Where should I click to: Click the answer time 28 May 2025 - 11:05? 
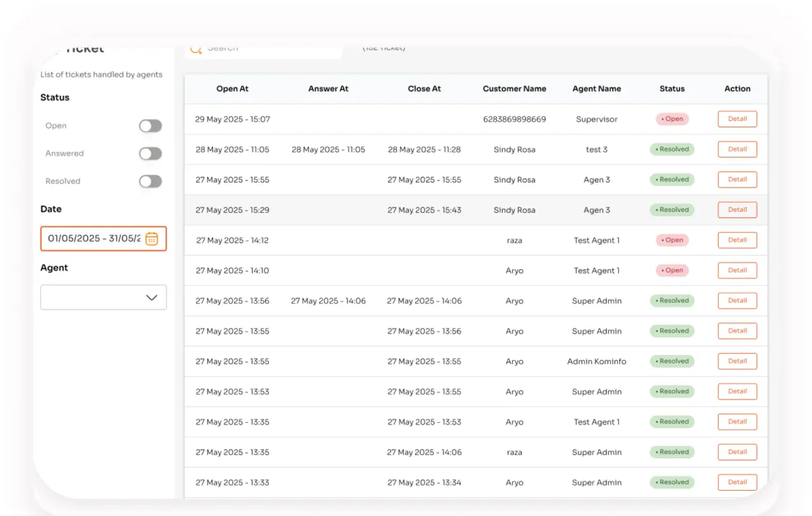(x=328, y=150)
